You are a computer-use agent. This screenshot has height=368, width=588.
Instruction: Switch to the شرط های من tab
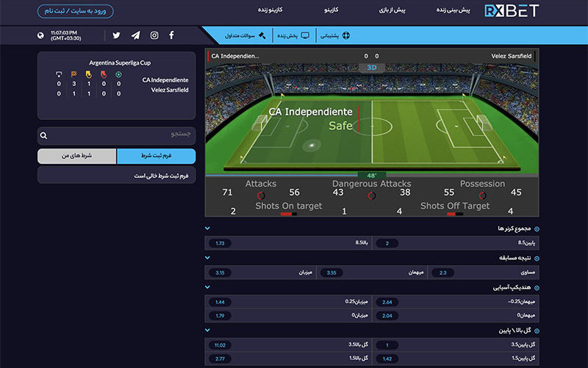[x=76, y=156]
